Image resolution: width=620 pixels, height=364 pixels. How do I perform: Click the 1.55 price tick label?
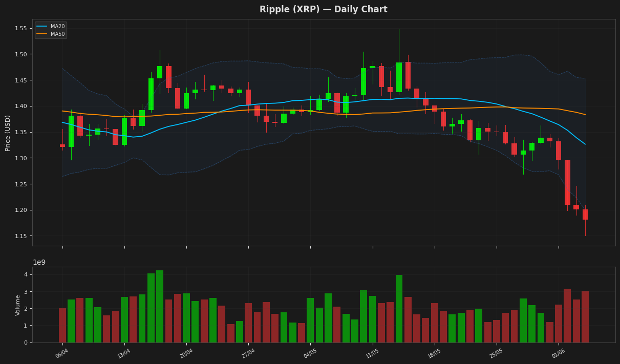21,28
